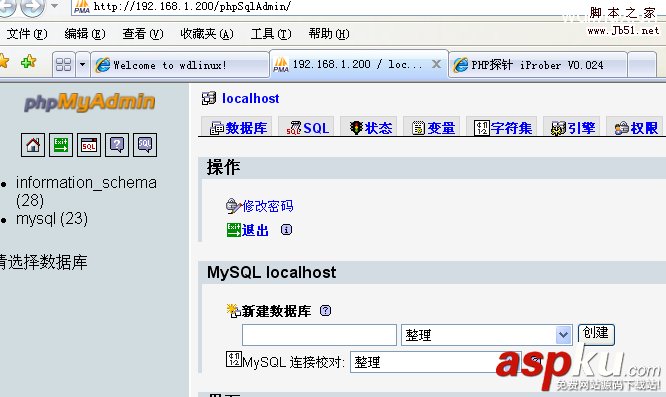Open phpMyAdmin documentation question-mark icon
The height and width of the screenshot is (397, 666).
pyautogui.click(x=117, y=145)
